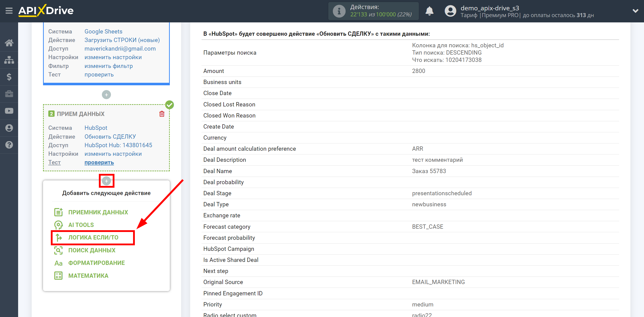644x317 pixels.
Task: Expand the account dropdown chevron
Action: (x=635, y=11)
